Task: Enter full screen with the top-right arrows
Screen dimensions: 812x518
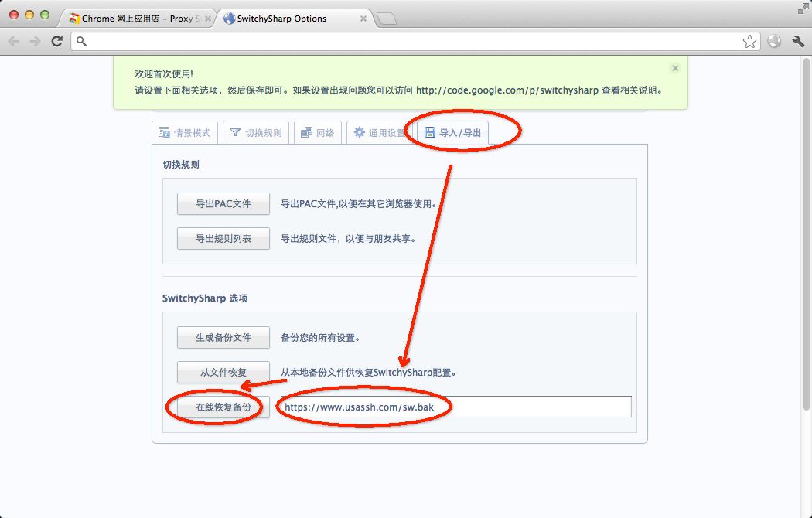Action: point(802,9)
